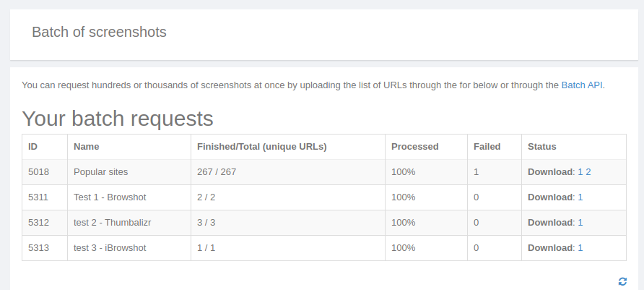Download file 1 for Test 1 - Browshot
Image resolution: width=644 pixels, height=290 pixels.
pyautogui.click(x=580, y=197)
